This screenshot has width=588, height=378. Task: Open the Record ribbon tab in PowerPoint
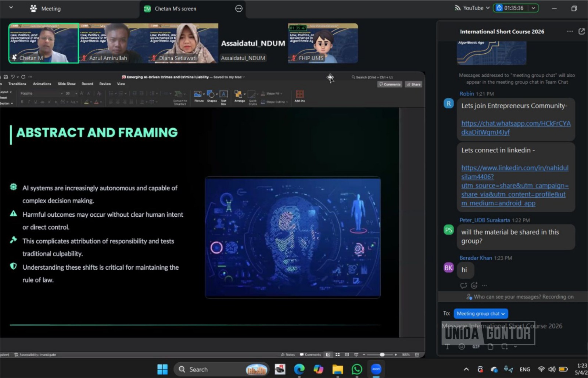pyautogui.click(x=87, y=84)
